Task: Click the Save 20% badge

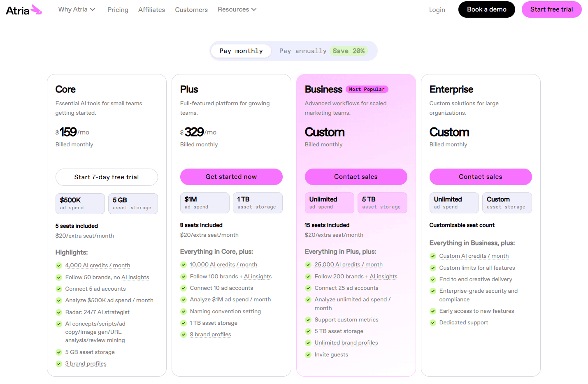Action: (x=349, y=51)
